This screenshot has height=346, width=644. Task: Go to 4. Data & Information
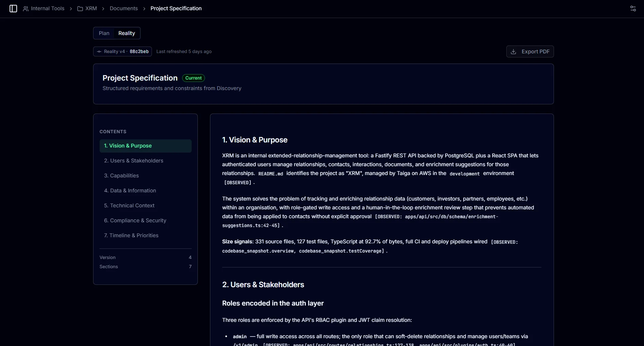(x=145, y=191)
